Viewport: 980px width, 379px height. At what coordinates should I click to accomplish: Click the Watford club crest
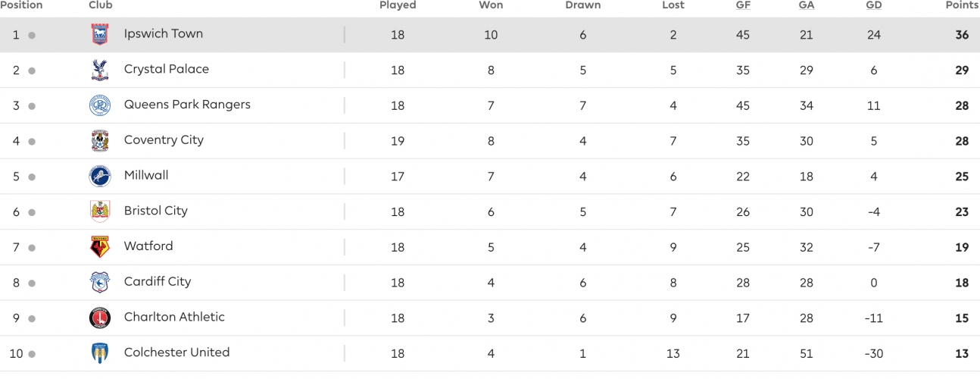click(100, 247)
